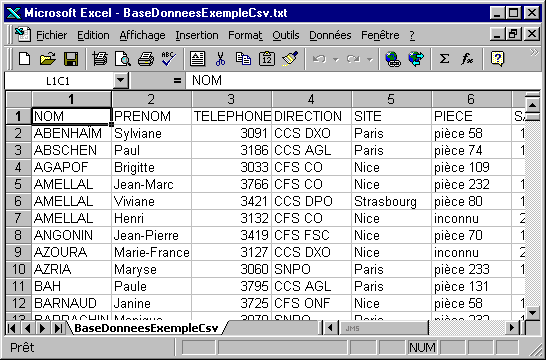Click the equals sign edit formula button

point(177,81)
